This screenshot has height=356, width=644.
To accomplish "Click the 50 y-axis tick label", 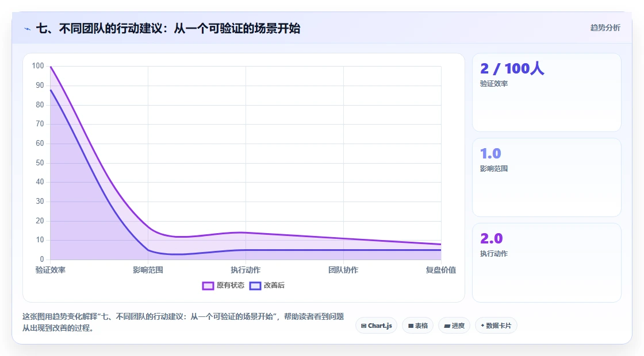I will 40,163.
